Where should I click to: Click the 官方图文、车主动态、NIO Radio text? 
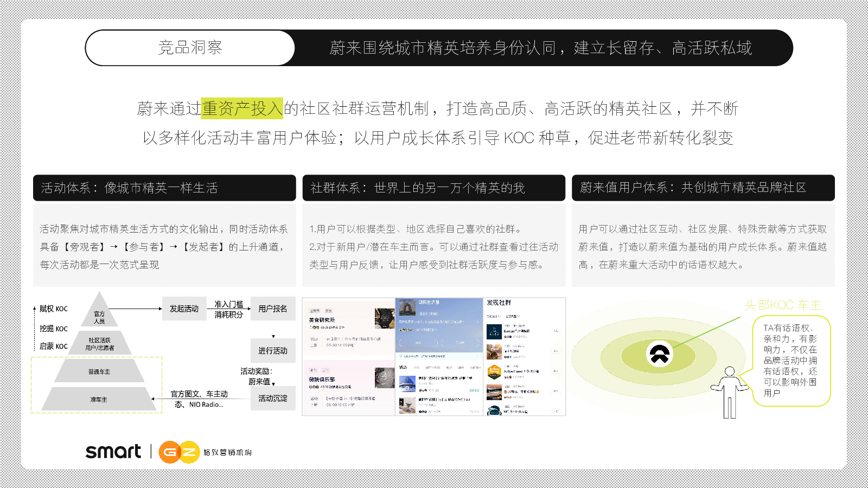[x=199, y=399]
